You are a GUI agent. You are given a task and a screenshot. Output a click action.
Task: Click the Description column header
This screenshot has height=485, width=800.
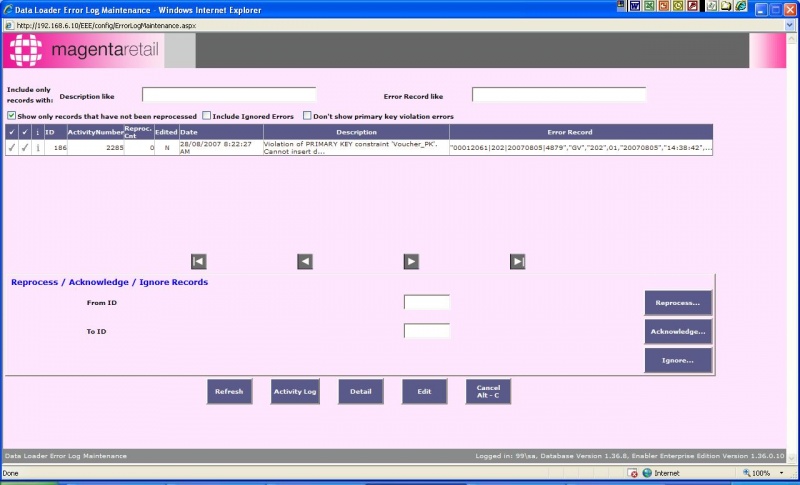point(356,132)
